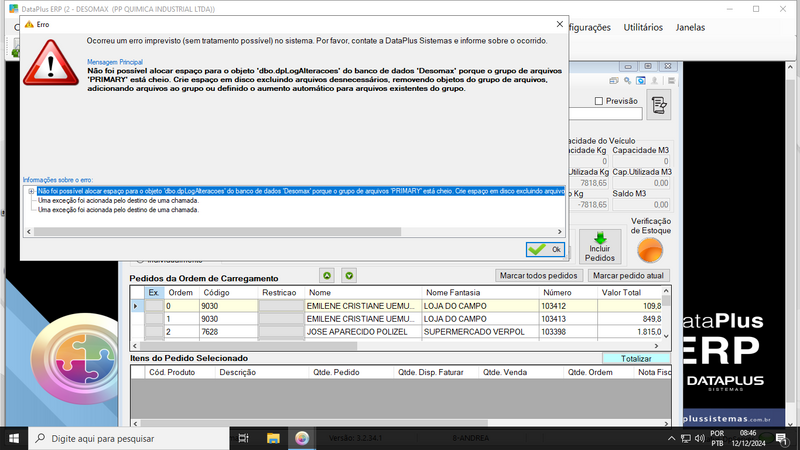Click Totalizar button
The image size is (800, 450).
(636, 359)
